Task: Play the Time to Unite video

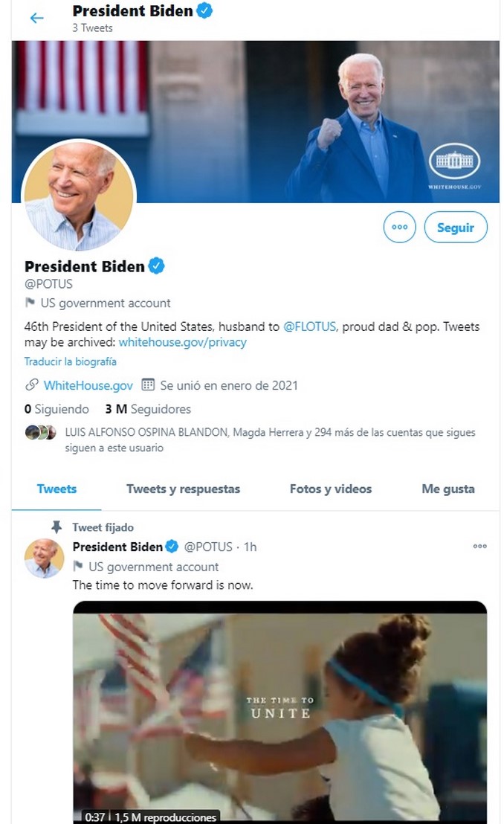Action: point(280,710)
